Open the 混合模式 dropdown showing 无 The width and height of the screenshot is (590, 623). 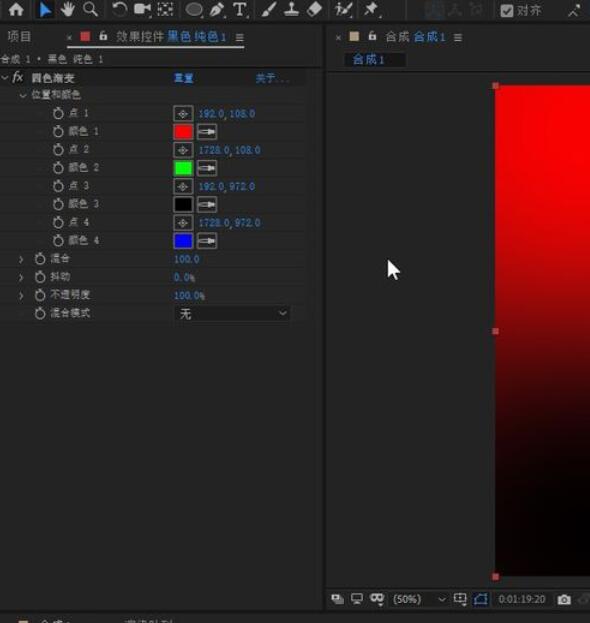232,314
